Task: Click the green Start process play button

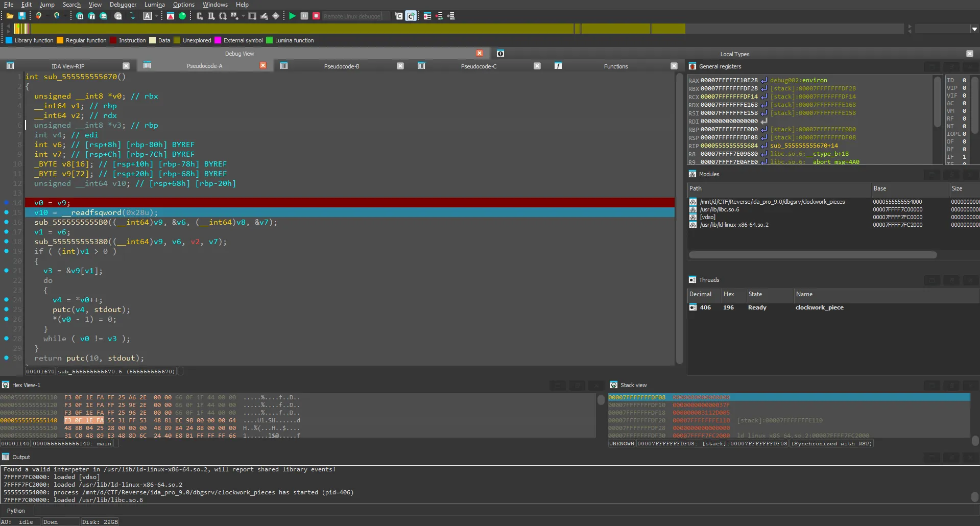Action: click(x=292, y=16)
